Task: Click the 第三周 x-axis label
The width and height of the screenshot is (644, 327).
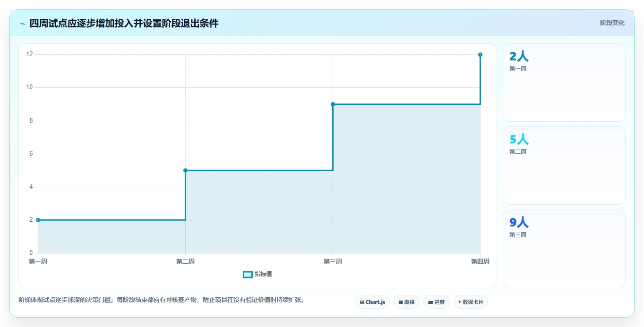Action: click(x=333, y=261)
